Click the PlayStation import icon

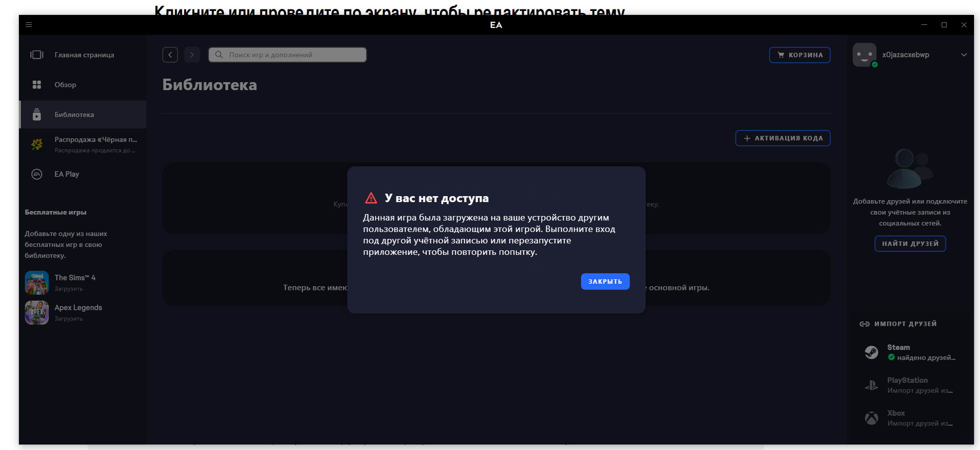(x=871, y=385)
